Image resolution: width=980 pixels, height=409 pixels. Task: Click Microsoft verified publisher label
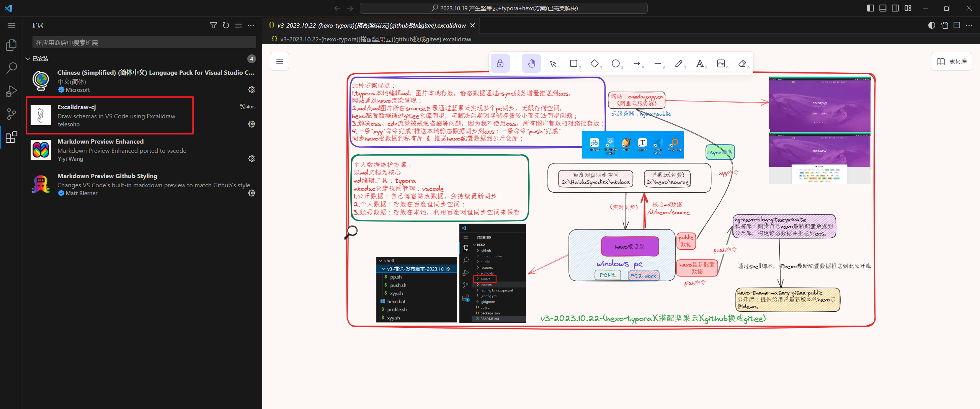(74, 90)
